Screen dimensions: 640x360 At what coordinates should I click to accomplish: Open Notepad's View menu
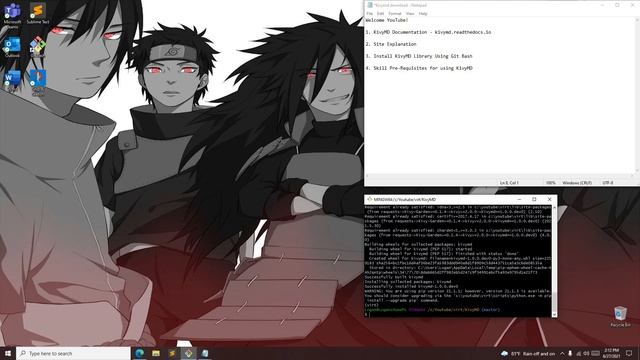[410, 13]
